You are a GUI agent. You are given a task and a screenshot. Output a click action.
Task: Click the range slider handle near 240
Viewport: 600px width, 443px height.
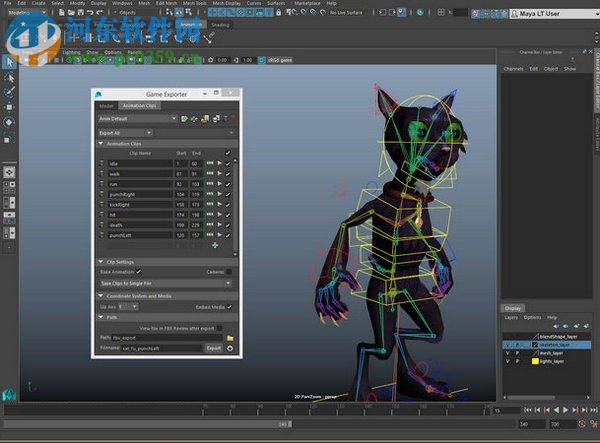pos(290,424)
